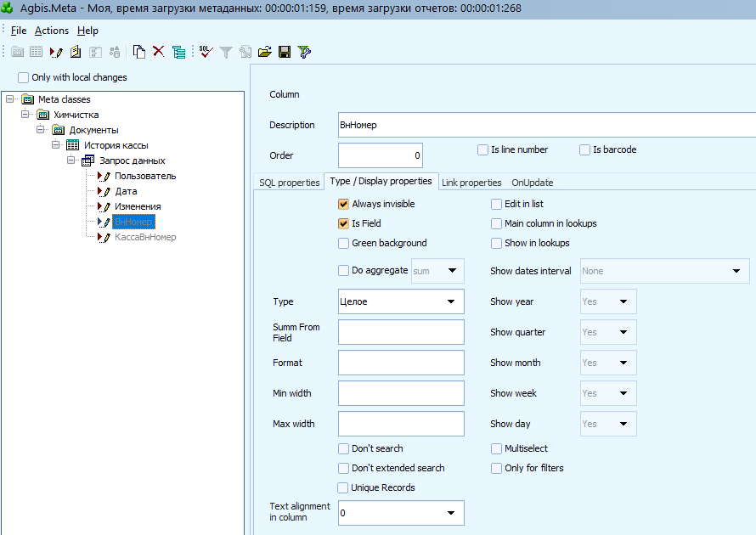Click the Meta classes folder icon
The height and width of the screenshot is (535, 756).
[x=28, y=99]
